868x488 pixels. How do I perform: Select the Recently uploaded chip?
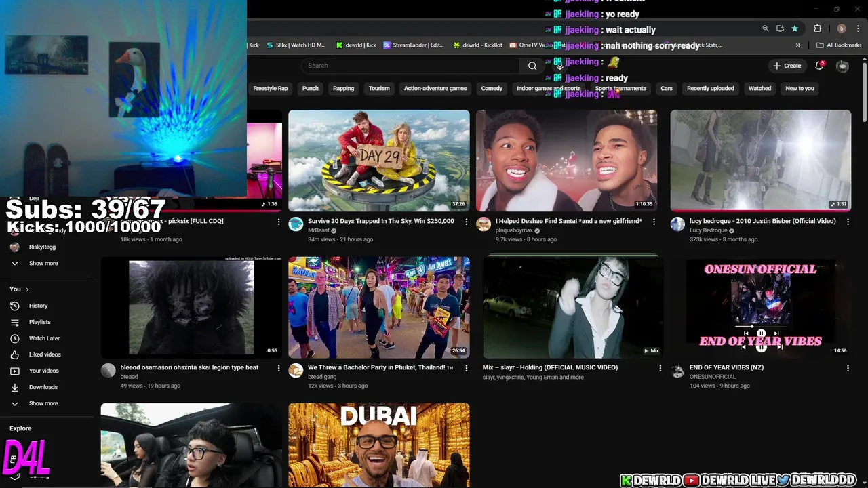click(x=710, y=88)
